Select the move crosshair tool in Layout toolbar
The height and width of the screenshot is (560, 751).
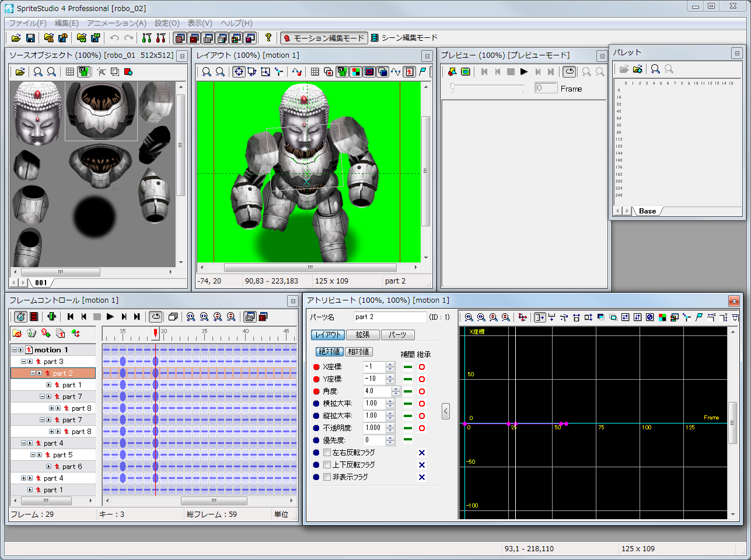pos(239,72)
